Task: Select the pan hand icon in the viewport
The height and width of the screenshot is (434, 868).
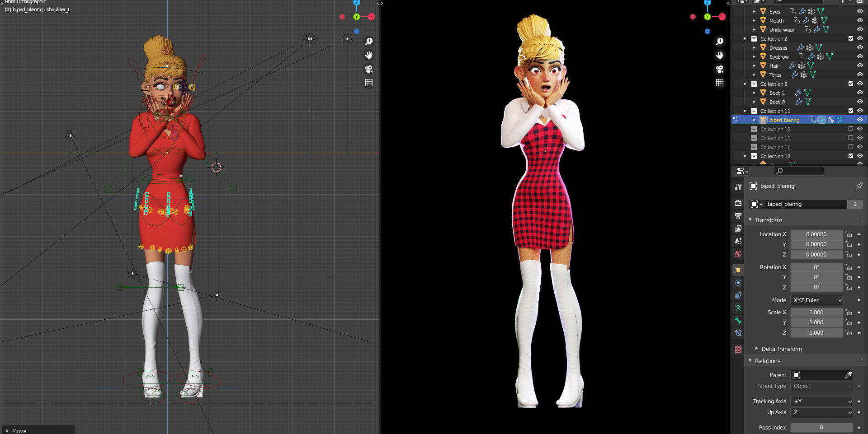Action: (x=369, y=55)
